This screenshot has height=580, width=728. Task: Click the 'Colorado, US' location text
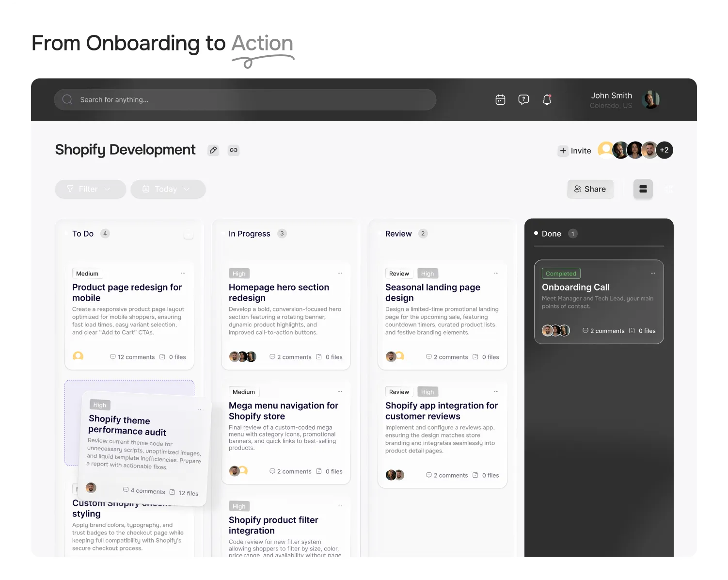pos(611,106)
